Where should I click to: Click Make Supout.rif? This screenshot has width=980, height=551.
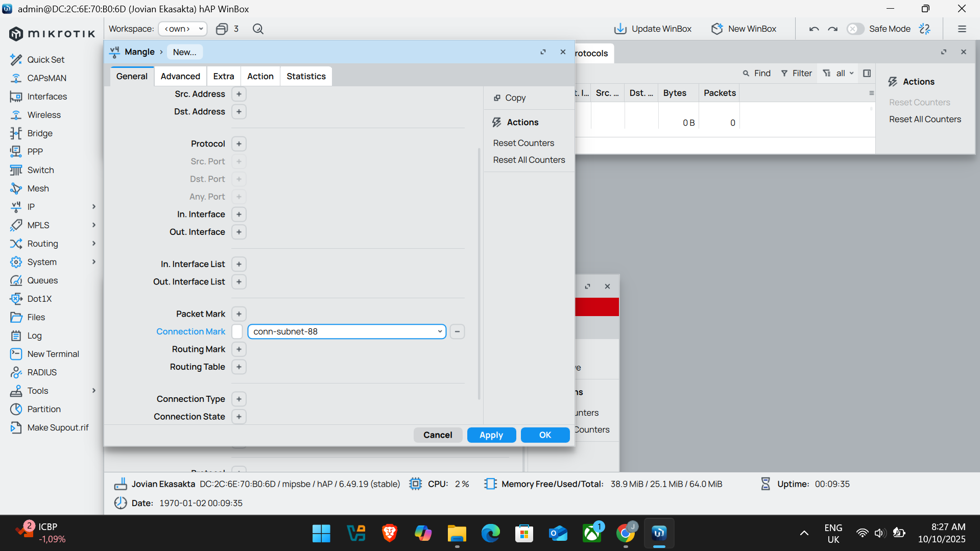click(x=58, y=427)
